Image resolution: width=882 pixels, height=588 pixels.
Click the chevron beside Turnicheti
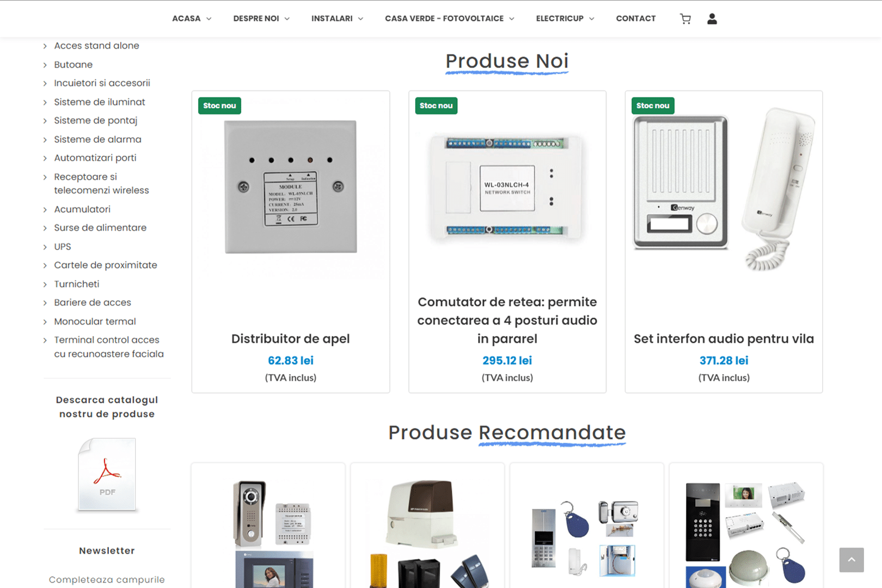45,284
